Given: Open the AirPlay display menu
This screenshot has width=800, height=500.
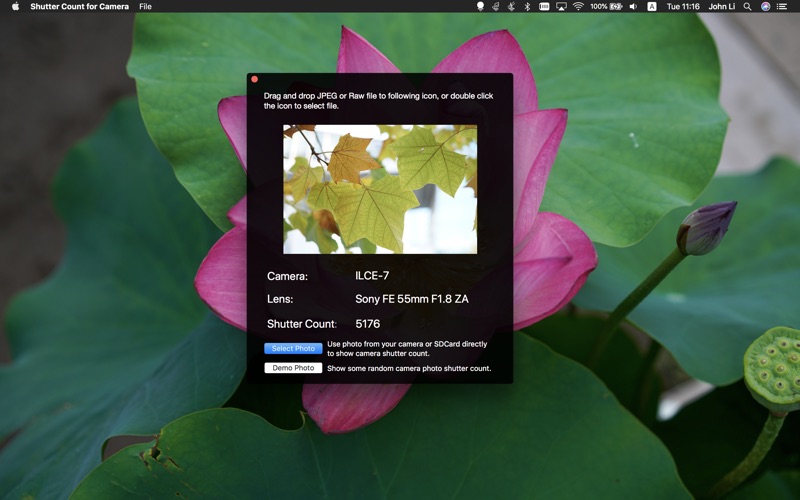Looking at the screenshot, I should click(x=561, y=7).
